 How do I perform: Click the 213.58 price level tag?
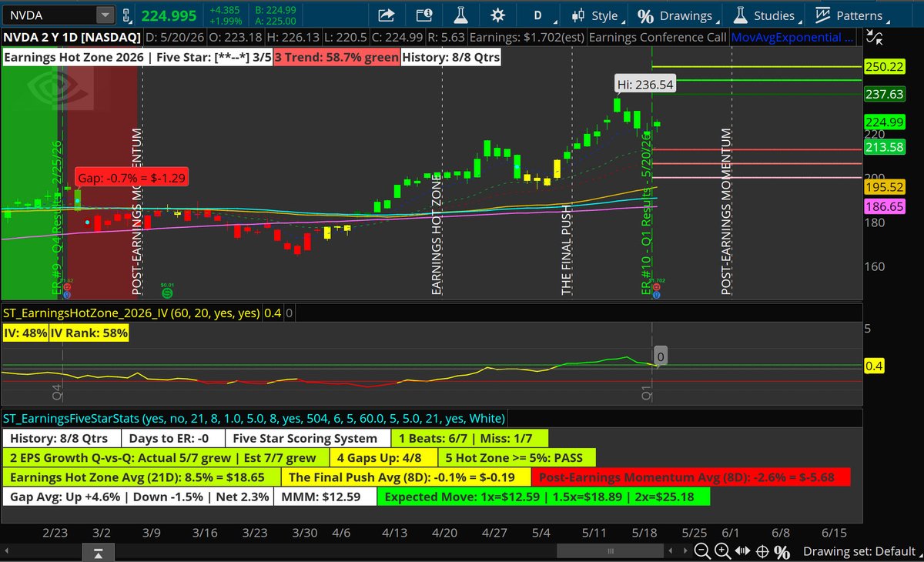pos(884,148)
